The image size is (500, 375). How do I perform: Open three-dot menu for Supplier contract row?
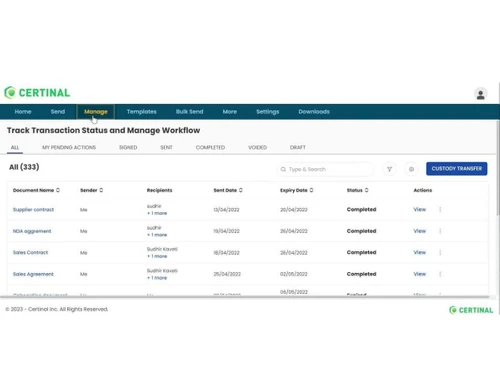tap(440, 210)
